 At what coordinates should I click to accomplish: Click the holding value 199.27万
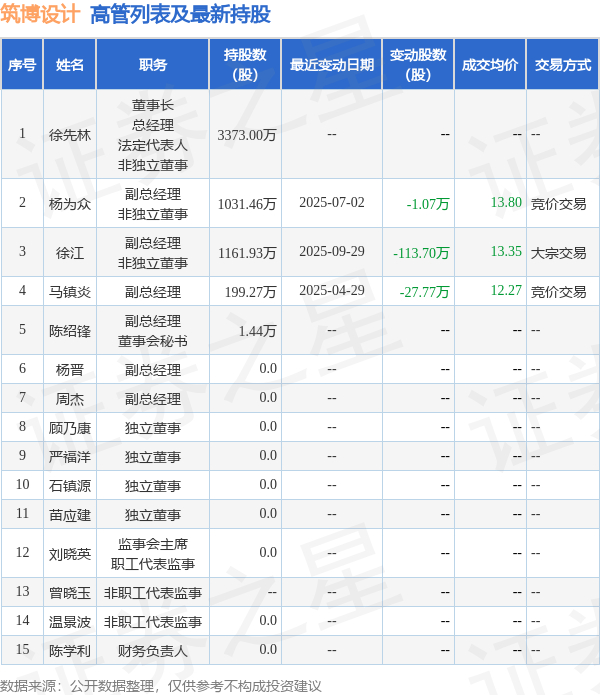(x=250, y=292)
